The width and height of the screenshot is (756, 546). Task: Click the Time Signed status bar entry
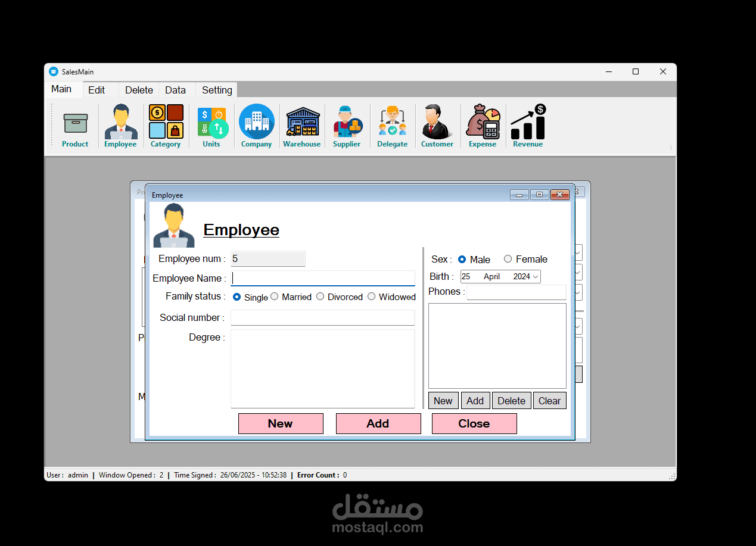tap(231, 475)
